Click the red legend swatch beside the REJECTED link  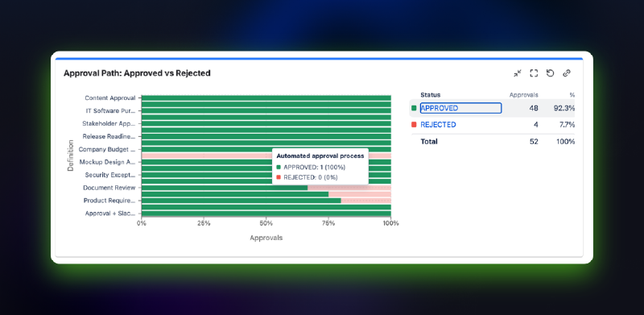pos(414,125)
